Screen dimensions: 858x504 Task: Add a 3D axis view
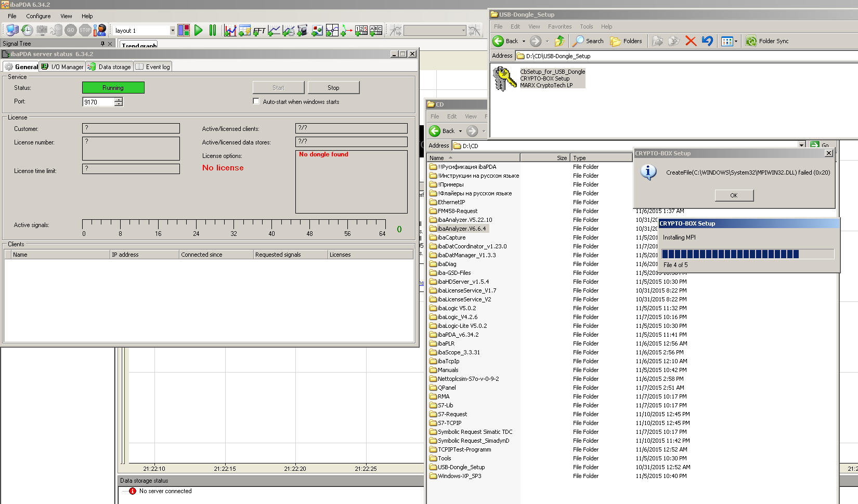(x=346, y=31)
